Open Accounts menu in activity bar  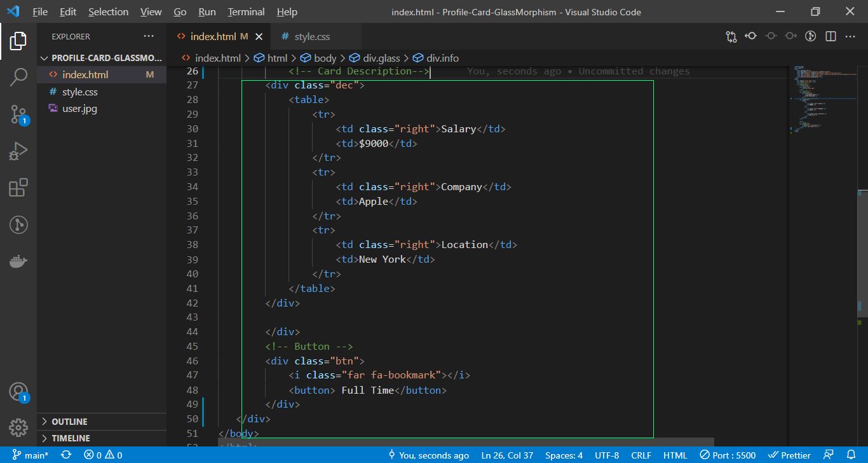18,392
